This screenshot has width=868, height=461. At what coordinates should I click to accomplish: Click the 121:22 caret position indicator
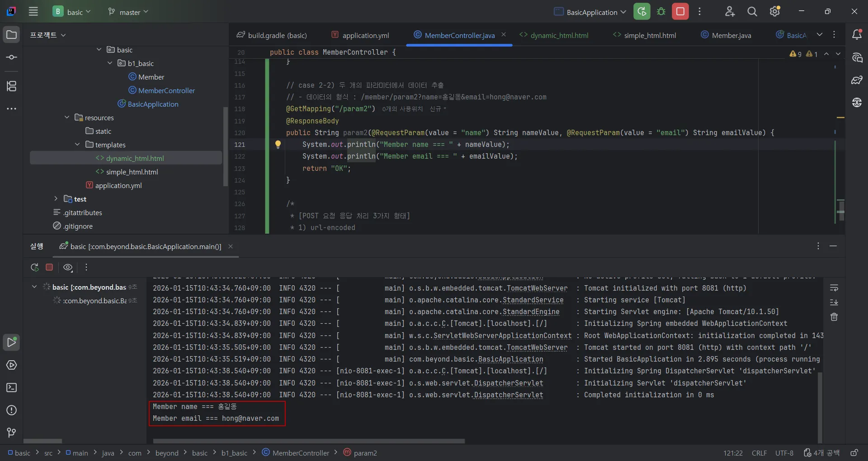tap(733, 453)
